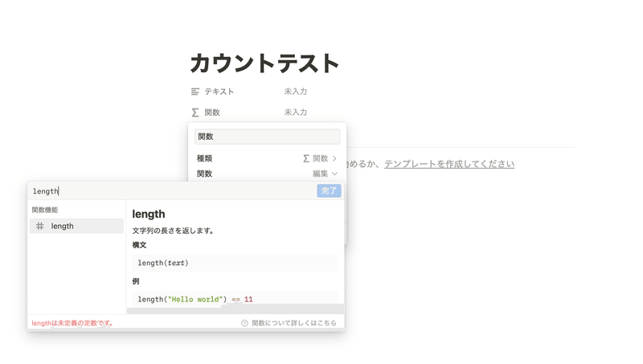
Task: Select the 種類 menu row
Action: (x=267, y=158)
